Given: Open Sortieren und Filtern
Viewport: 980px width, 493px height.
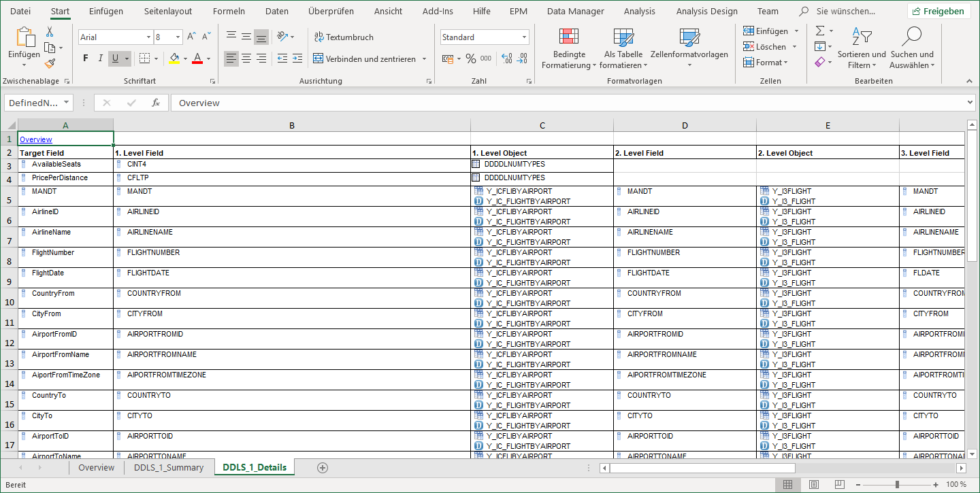Looking at the screenshot, I should (x=862, y=46).
